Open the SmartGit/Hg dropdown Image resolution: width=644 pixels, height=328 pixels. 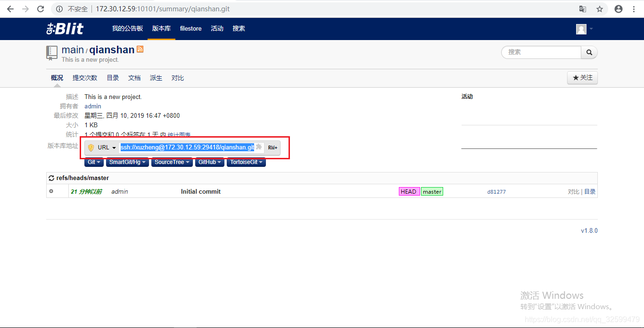[127, 162]
